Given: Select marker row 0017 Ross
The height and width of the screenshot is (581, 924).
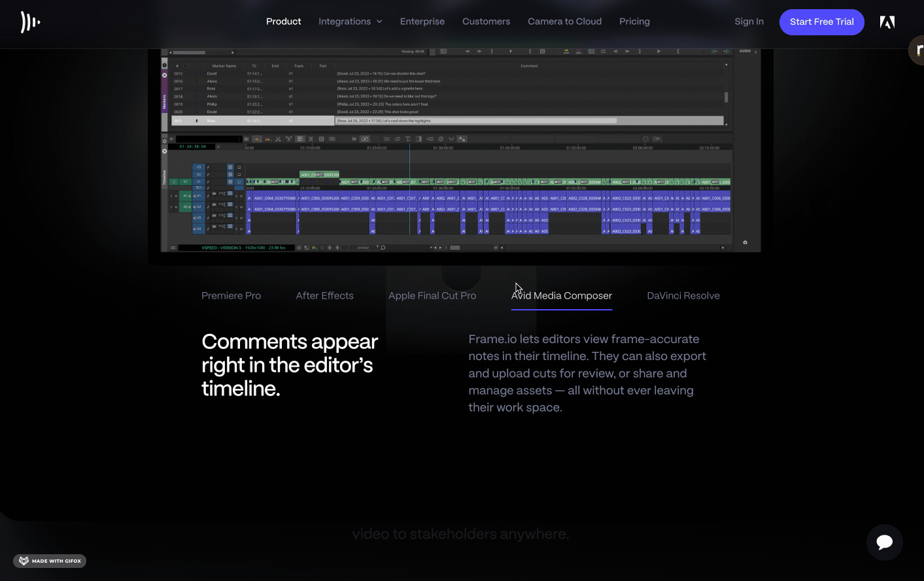Looking at the screenshot, I should 449,89.
